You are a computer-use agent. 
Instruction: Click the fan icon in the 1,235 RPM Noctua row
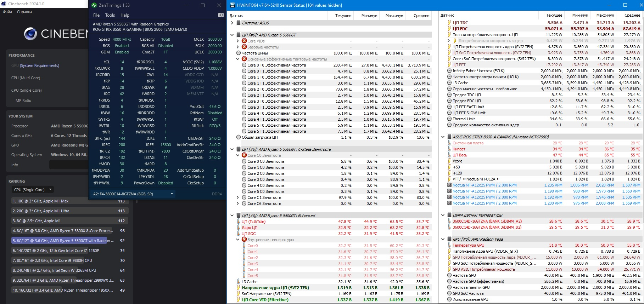(x=449, y=185)
